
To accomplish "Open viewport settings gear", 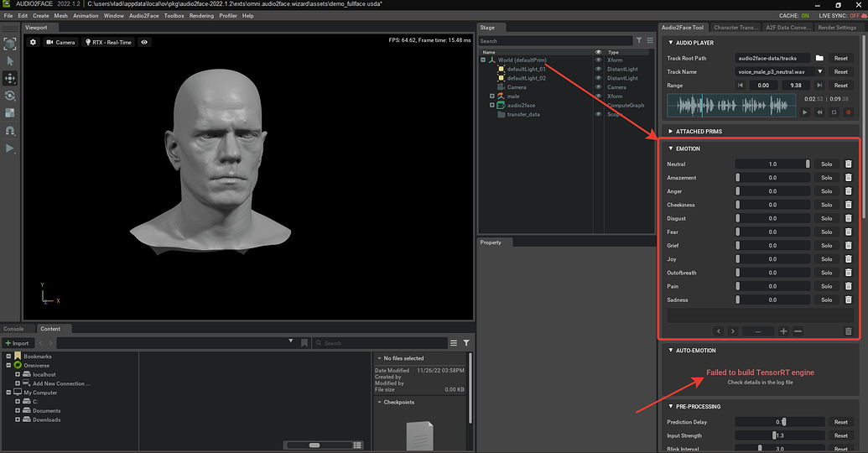I will [x=34, y=42].
